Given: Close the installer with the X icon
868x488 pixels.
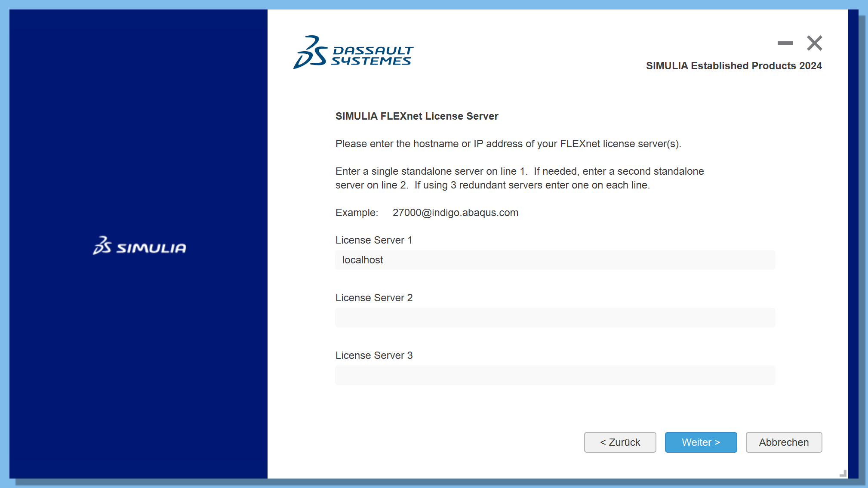Looking at the screenshot, I should coord(814,43).
